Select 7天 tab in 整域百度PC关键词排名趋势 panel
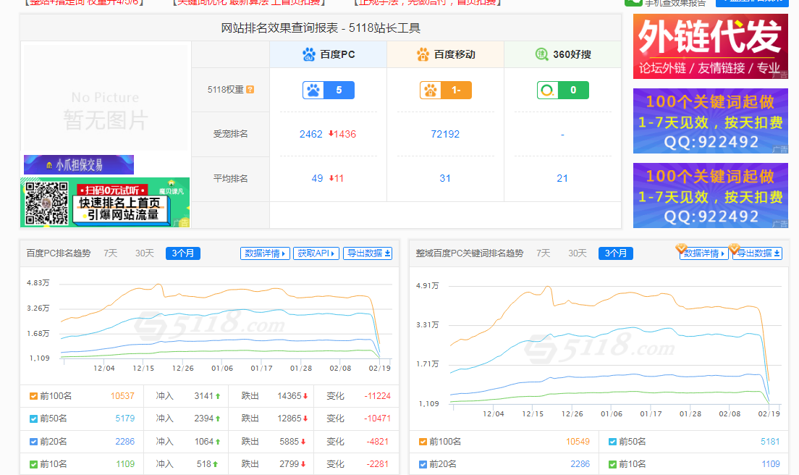The width and height of the screenshot is (799, 475). pyautogui.click(x=543, y=253)
